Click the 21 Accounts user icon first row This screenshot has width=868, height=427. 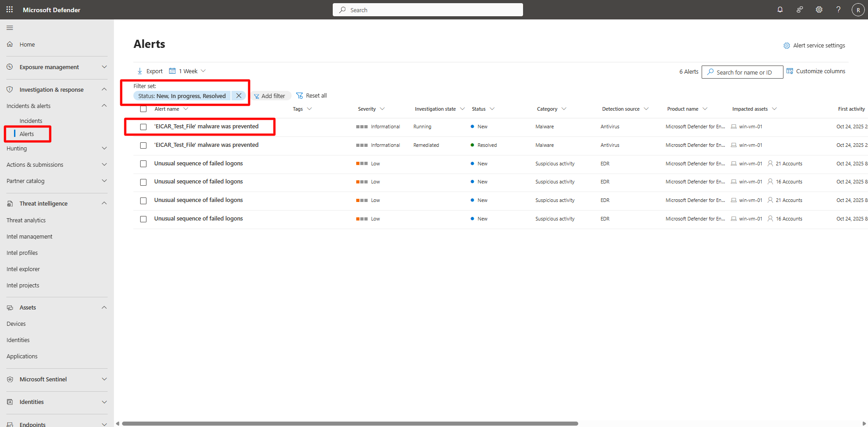[x=770, y=164]
